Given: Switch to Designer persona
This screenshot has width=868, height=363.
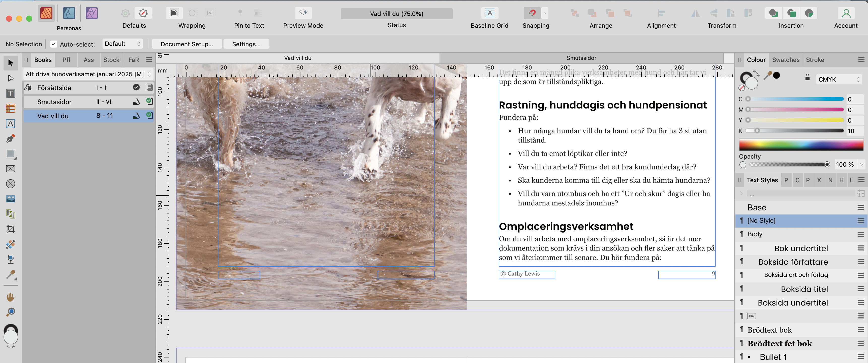Looking at the screenshot, I should [x=69, y=13].
